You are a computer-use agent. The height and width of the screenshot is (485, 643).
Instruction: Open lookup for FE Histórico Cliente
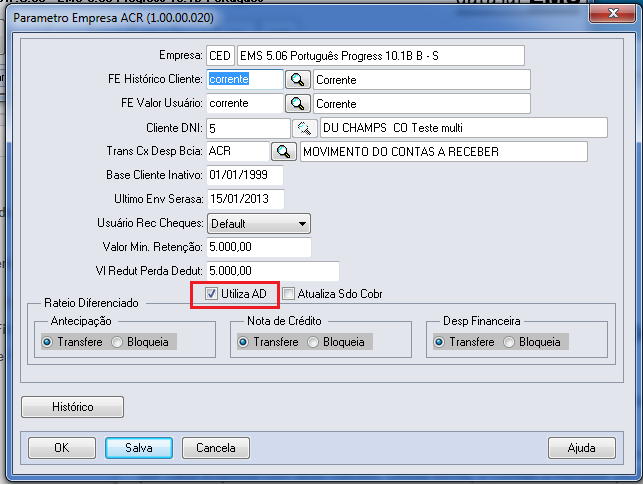297,80
